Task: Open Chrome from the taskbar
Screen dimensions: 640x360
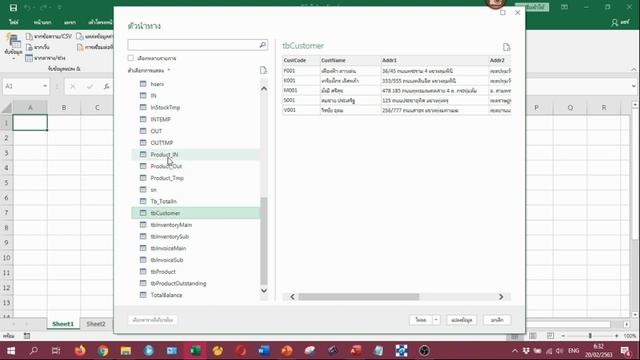Action: click(x=103, y=351)
